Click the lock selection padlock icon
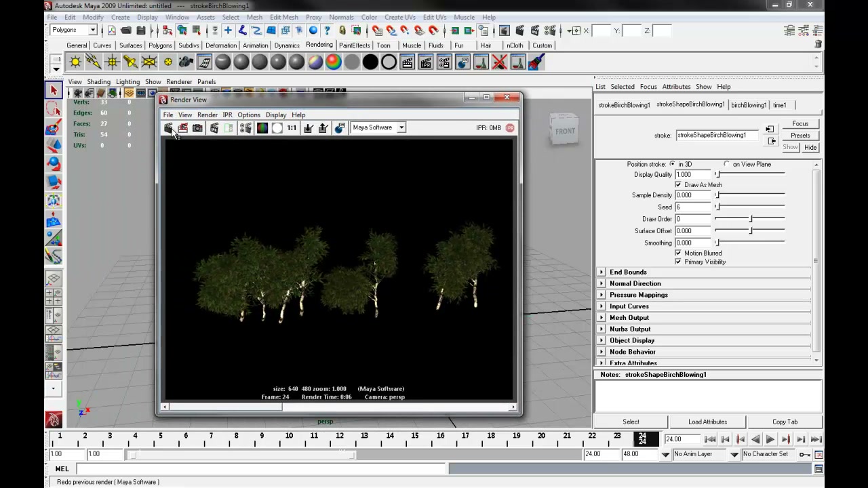The height and width of the screenshot is (488, 868). [x=342, y=30]
